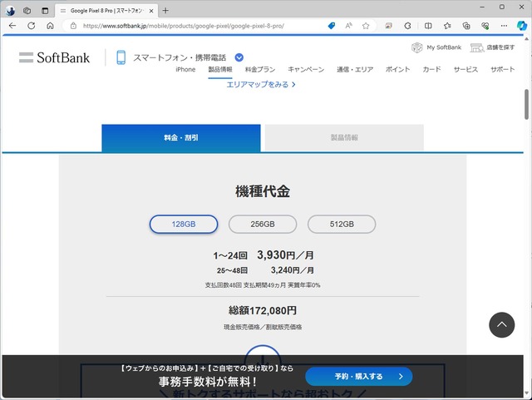This screenshot has width=532, height=400.
Task: Click the scroll-to-top round arrow button
Action: pos(502,324)
